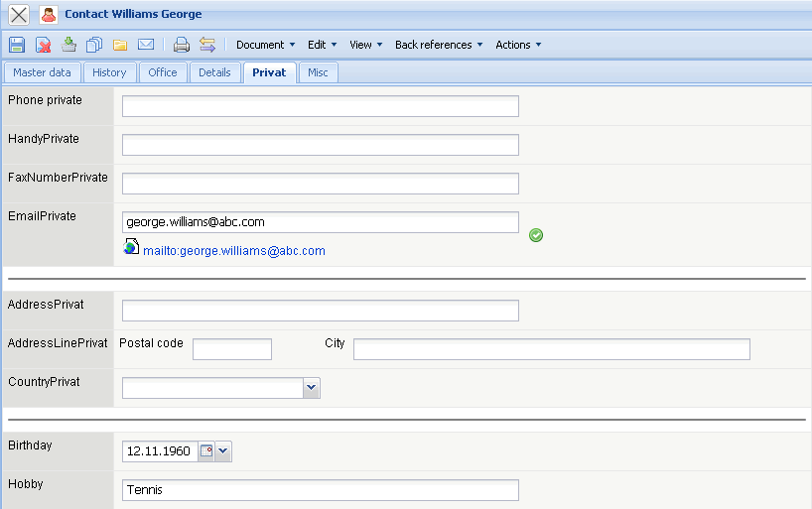Switch to the History tab
This screenshot has height=509, width=812.
[x=109, y=72]
